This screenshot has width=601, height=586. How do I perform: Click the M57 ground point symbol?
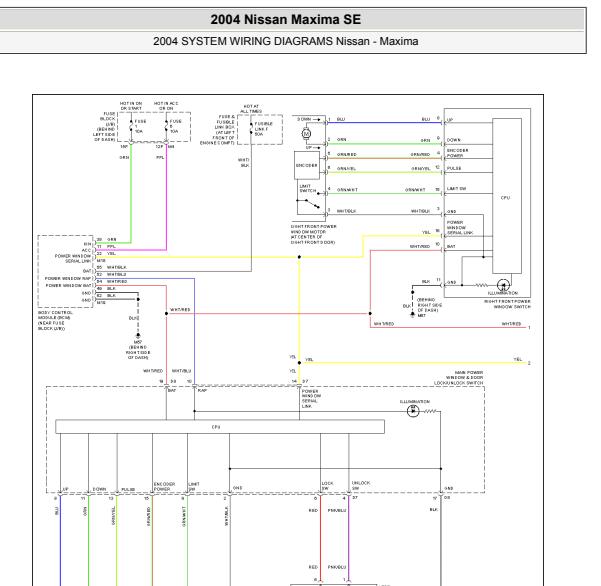pyautogui.click(x=138, y=335)
